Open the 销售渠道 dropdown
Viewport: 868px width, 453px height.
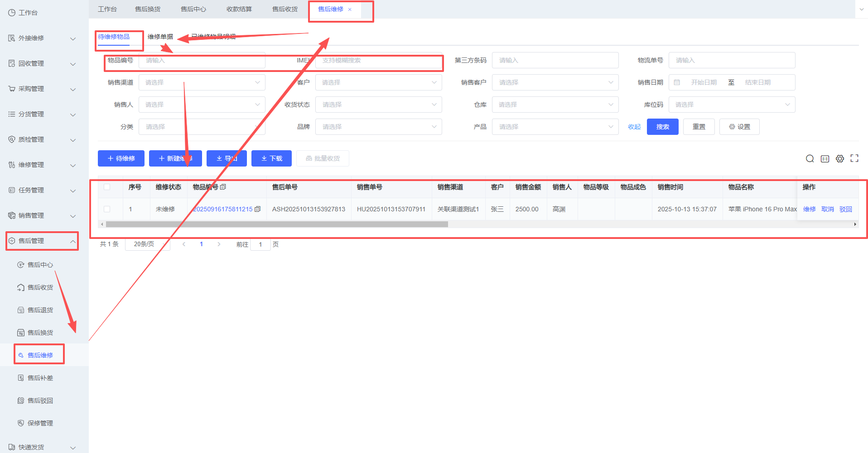pyautogui.click(x=202, y=82)
